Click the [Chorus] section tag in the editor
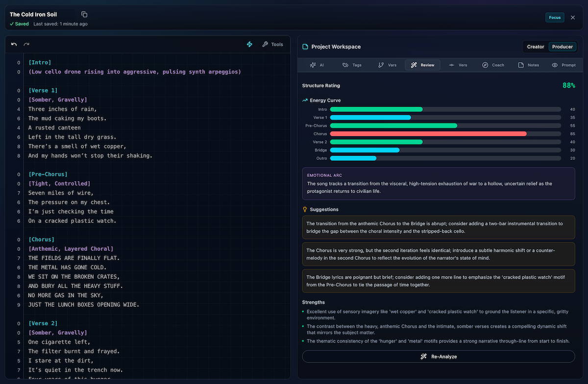 [41, 240]
